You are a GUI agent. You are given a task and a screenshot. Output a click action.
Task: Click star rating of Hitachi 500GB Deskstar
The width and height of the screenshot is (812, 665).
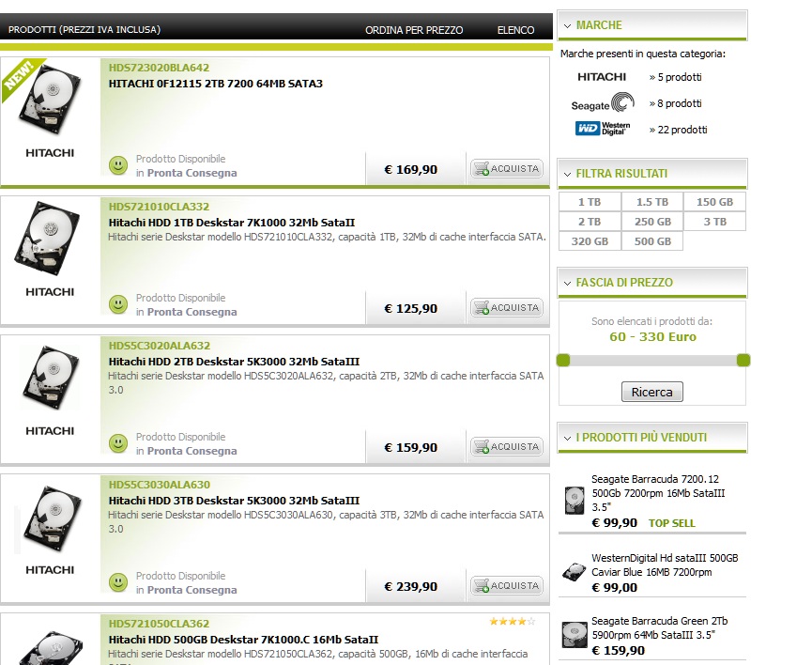pos(513,621)
